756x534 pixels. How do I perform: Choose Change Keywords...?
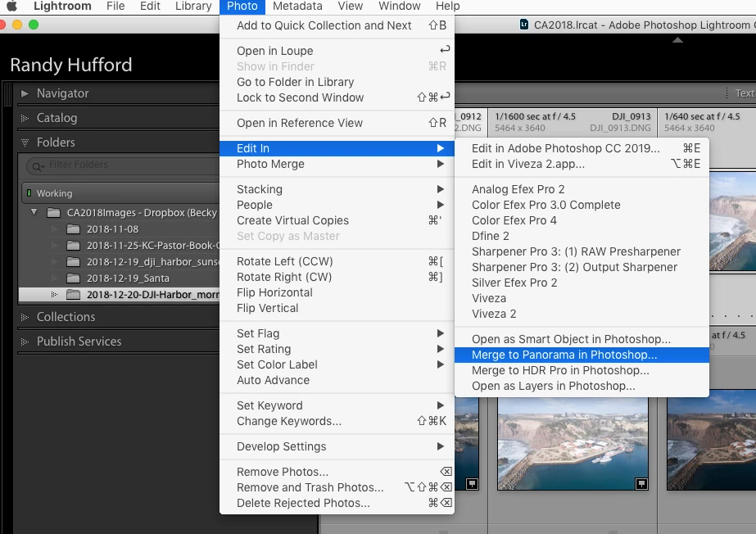point(337,421)
